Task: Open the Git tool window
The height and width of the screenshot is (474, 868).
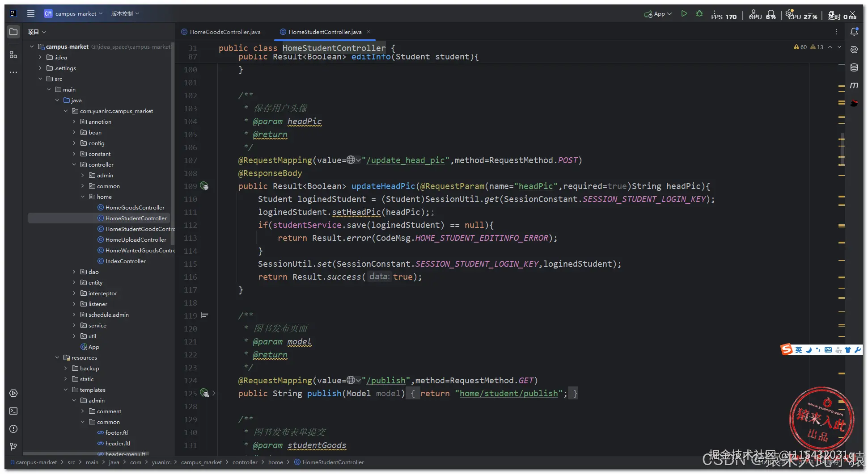Action: [13, 446]
